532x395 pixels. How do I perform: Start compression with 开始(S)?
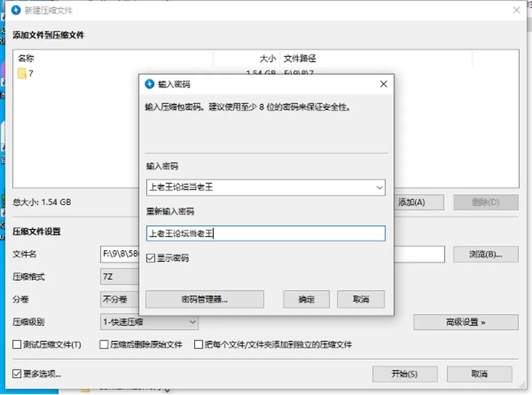click(x=405, y=374)
